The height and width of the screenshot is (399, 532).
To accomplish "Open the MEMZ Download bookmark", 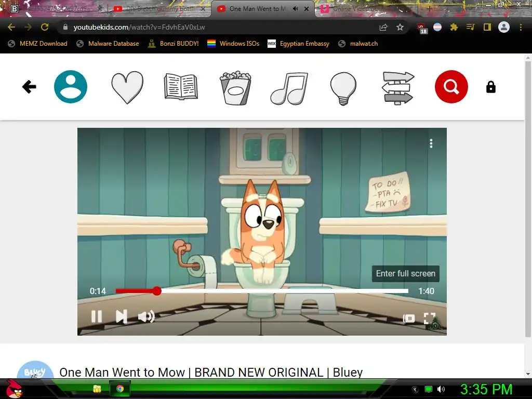I will pyautogui.click(x=37, y=44).
